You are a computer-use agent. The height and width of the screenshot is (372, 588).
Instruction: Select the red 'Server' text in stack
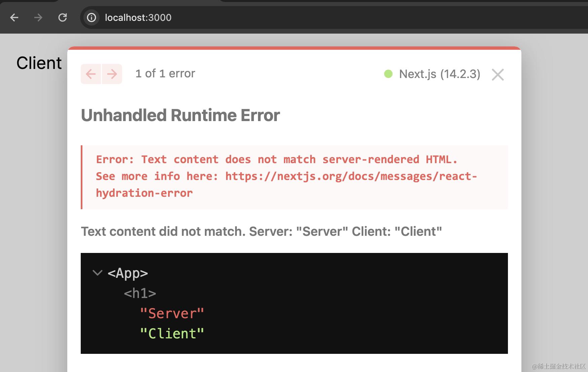[172, 313]
